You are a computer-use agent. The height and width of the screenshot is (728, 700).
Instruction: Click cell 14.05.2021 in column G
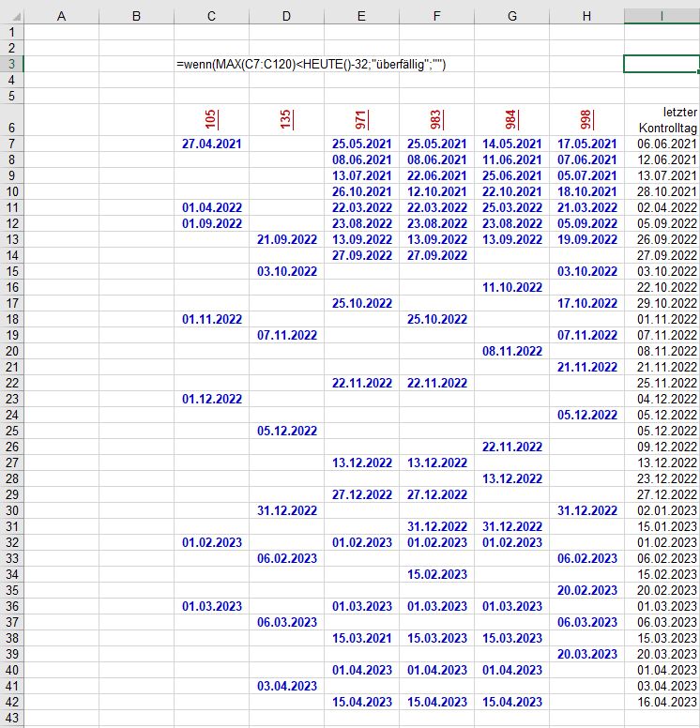[x=512, y=144]
